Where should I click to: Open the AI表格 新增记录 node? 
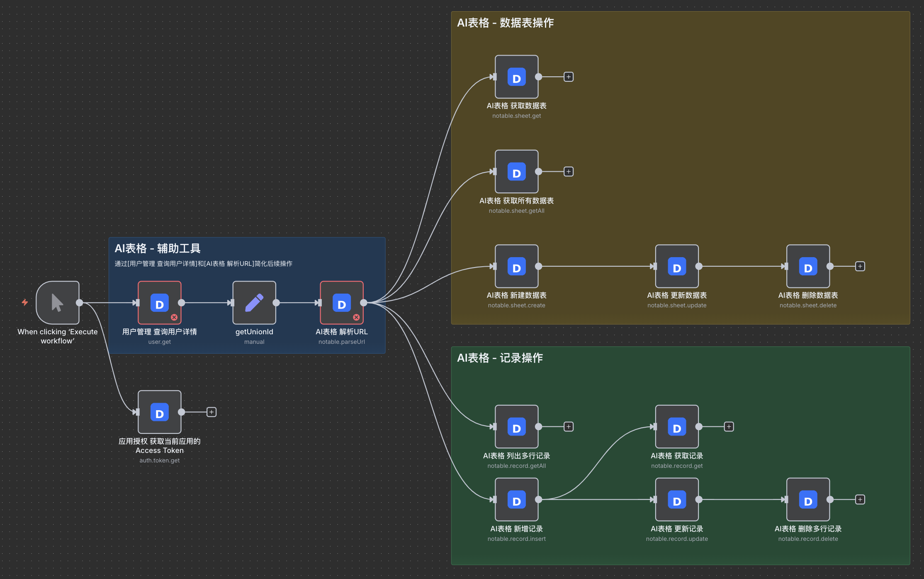point(516,500)
